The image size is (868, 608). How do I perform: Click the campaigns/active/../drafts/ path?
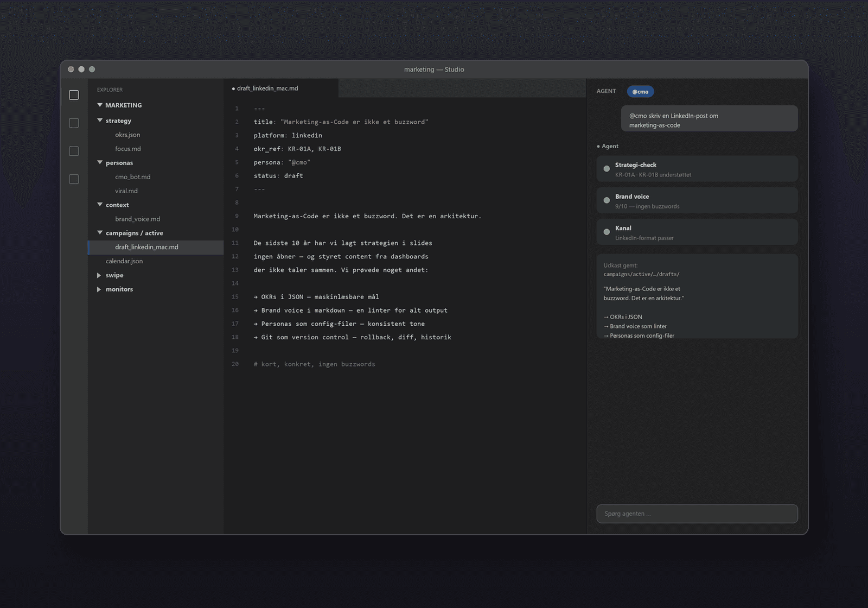pyautogui.click(x=641, y=274)
